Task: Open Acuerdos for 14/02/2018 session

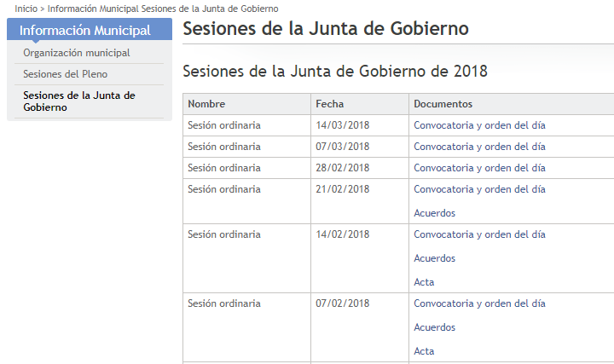Action: 434,258
